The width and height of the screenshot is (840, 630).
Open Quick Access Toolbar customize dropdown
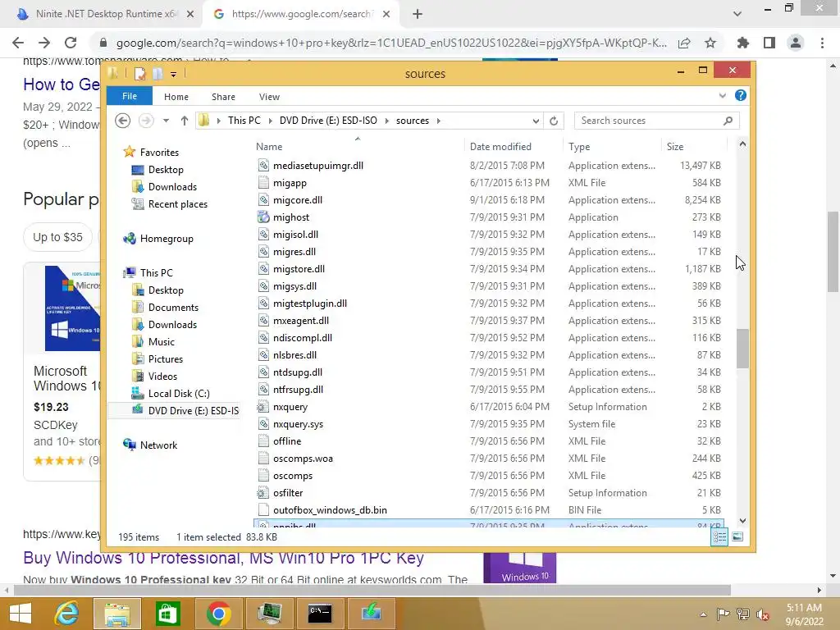(174, 75)
